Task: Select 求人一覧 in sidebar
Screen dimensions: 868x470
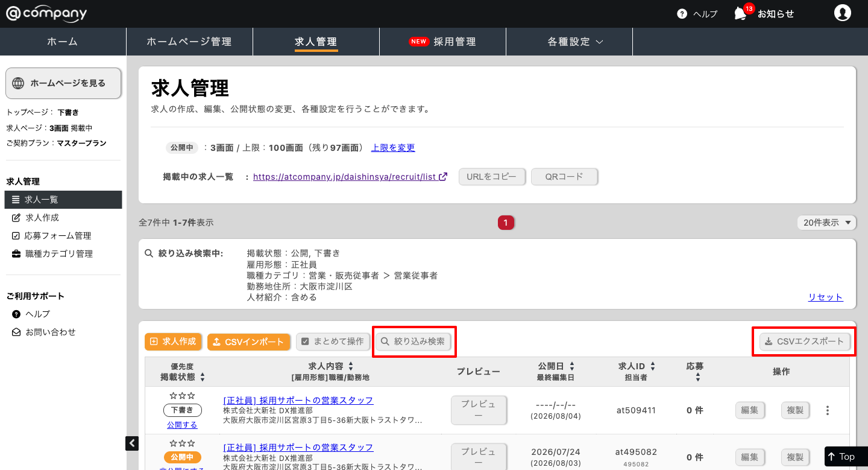Action: coord(63,200)
